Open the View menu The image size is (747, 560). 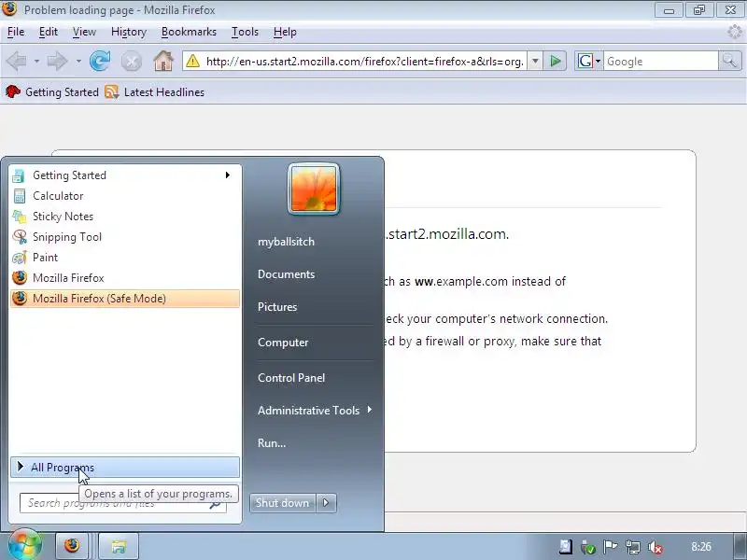coord(84,32)
